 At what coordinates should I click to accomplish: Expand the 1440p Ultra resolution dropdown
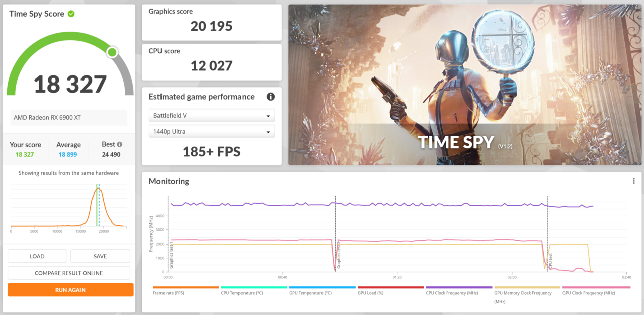point(212,132)
